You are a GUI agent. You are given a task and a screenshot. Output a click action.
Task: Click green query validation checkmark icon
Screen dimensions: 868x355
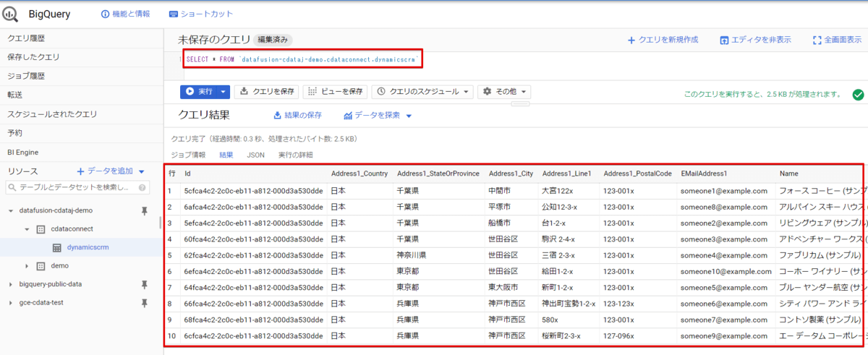[858, 94]
